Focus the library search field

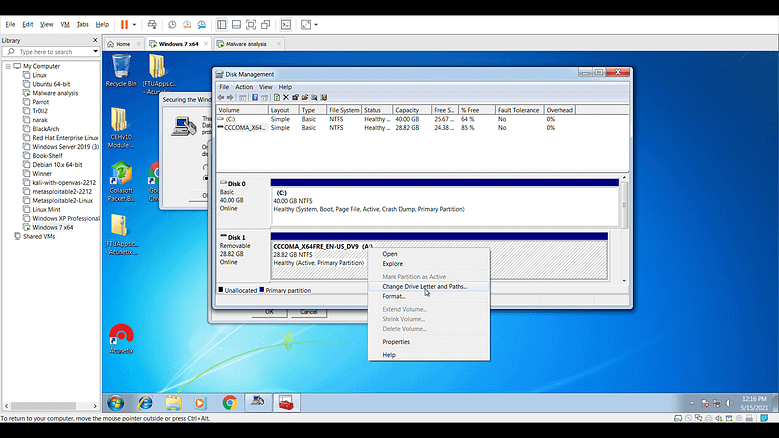click(x=52, y=52)
